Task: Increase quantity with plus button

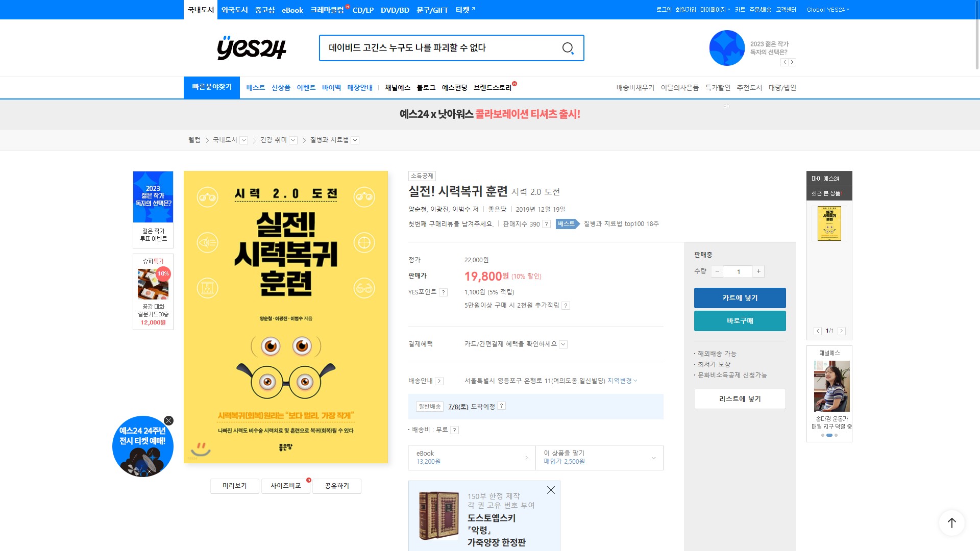Action: 758,271
